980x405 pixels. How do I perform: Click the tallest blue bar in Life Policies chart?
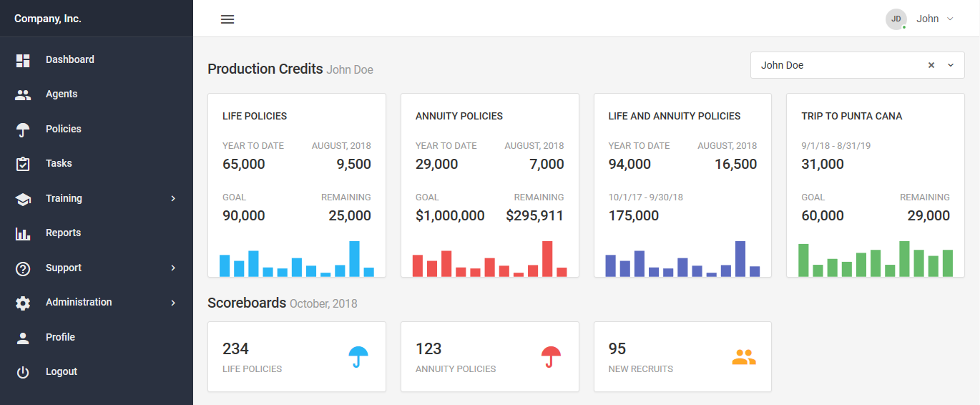click(x=354, y=258)
